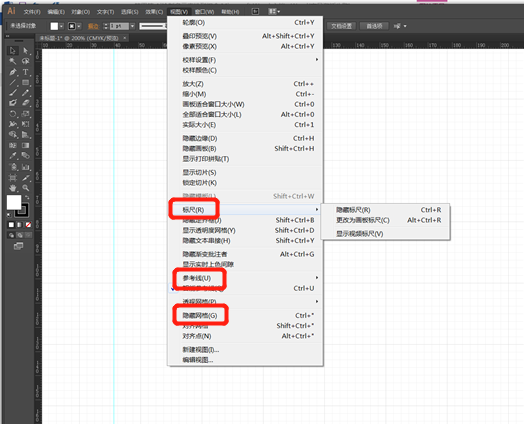The image size is (524, 424).
Task: Select the Slice tool
Action: pyautogui.click(x=25, y=177)
